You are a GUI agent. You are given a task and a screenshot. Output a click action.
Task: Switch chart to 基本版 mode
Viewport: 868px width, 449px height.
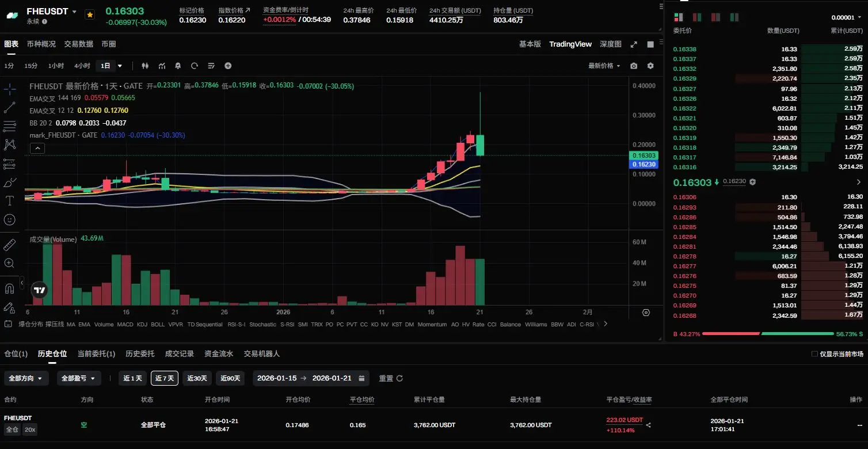pyautogui.click(x=530, y=44)
